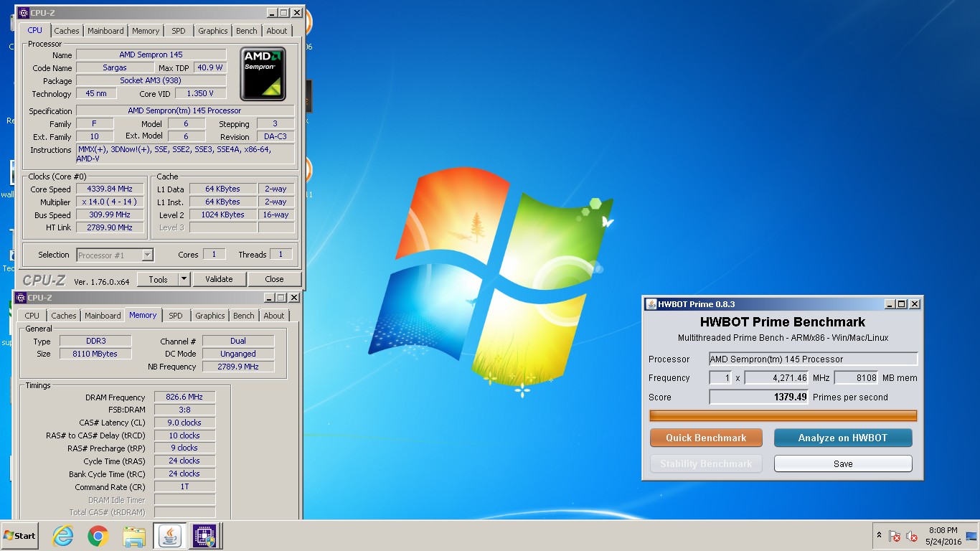This screenshot has height=551, width=980.
Task: Click the muted volume speaker icon in tray
Action: pyautogui.click(x=913, y=536)
